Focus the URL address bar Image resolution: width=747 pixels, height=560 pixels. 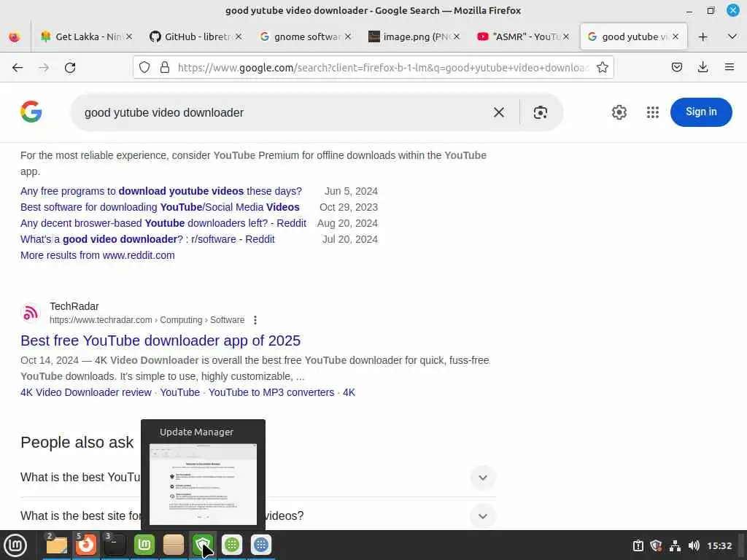click(384, 68)
